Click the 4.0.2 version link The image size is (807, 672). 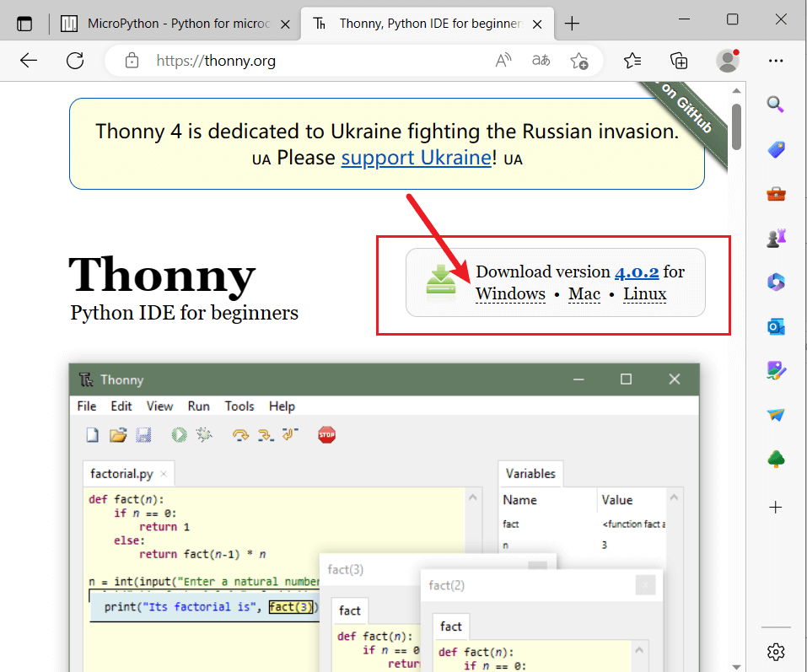tap(636, 271)
